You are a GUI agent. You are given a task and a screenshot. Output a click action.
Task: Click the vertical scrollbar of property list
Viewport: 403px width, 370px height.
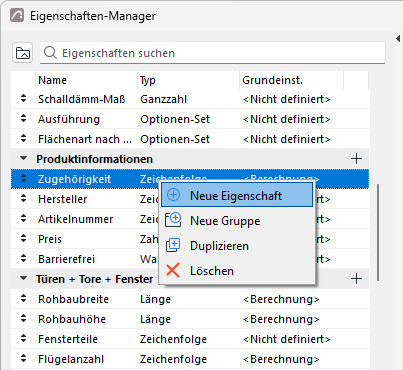click(x=378, y=232)
